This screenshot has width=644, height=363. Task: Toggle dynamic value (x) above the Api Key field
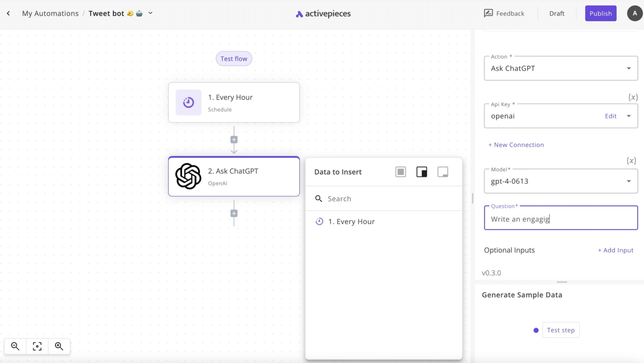(x=633, y=97)
